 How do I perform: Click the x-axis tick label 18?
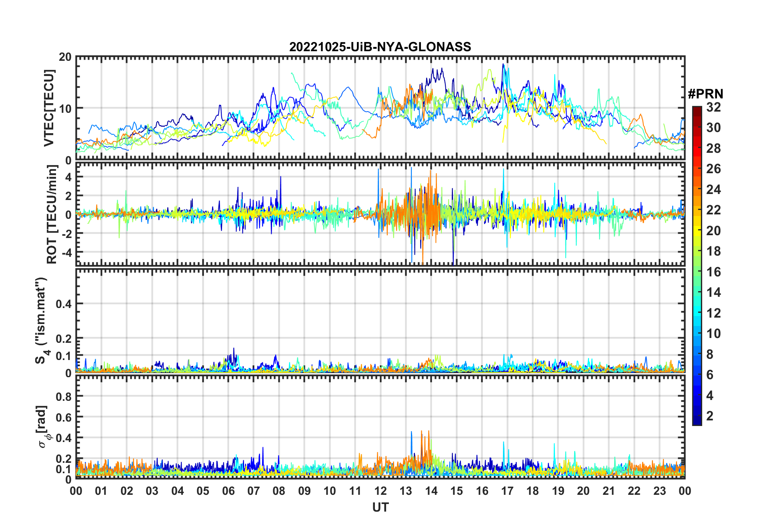pyautogui.click(x=533, y=491)
